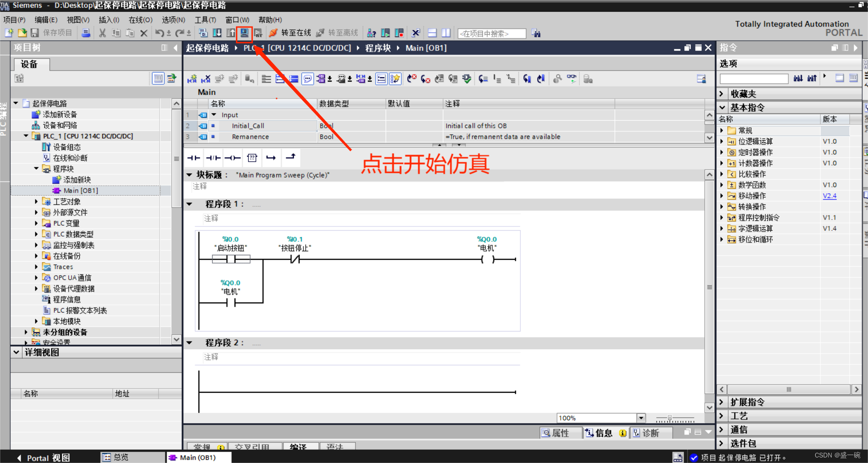Click project tree scrollbar down arrow
This screenshot has height=463, width=868.
[x=176, y=340]
